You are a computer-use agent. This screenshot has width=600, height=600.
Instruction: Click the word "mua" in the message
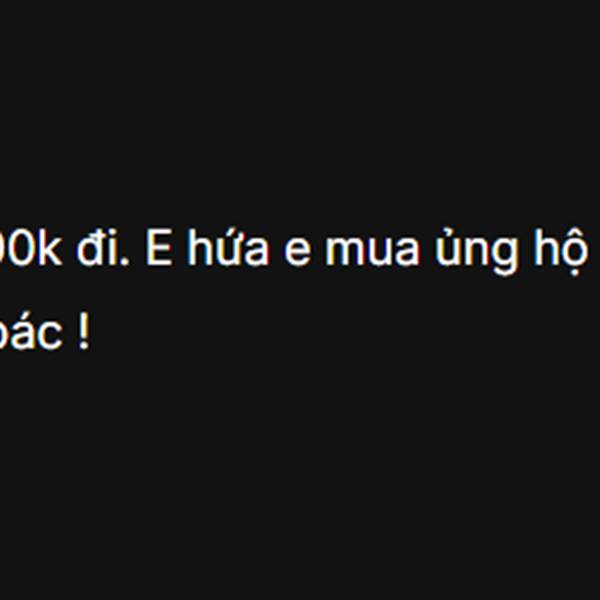pyautogui.click(x=372, y=251)
